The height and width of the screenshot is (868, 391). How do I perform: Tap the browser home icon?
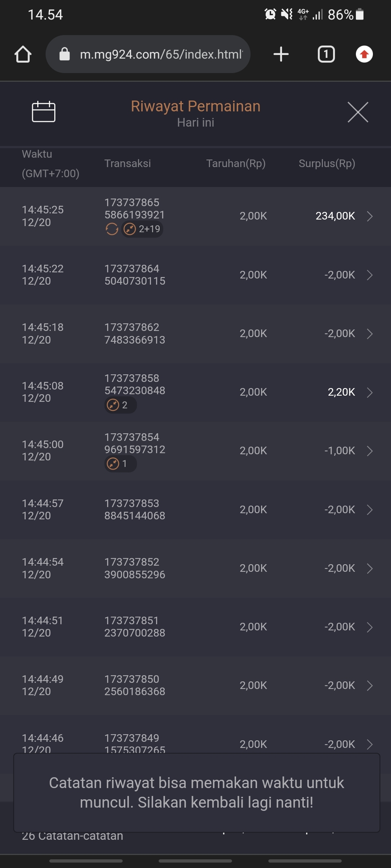(23, 55)
